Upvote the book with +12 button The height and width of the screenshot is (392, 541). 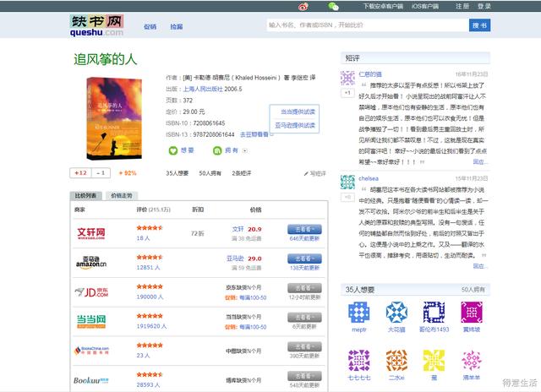[x=81, y=172]
